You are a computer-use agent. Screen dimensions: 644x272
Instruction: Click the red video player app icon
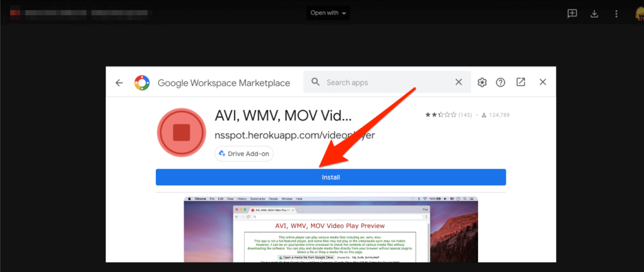(181, 133)
